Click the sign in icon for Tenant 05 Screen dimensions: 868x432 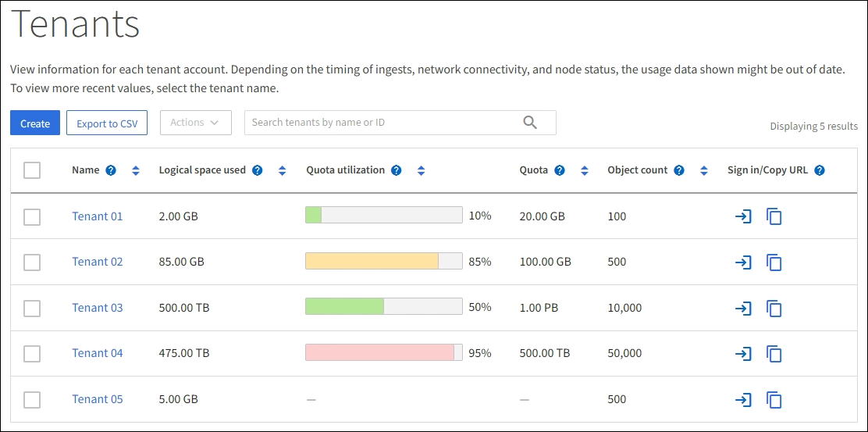point(743,400)
